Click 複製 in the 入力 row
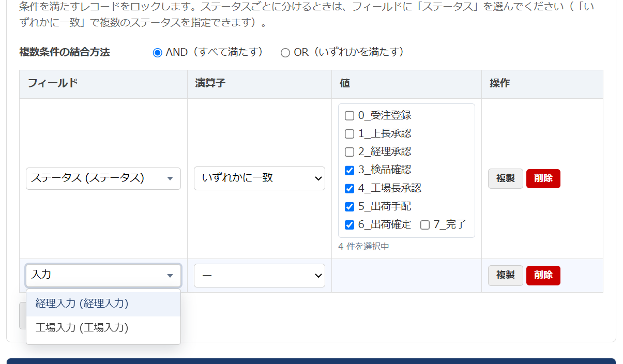The image size is (623, 364). pyautogui.click(x=506, y=276)
